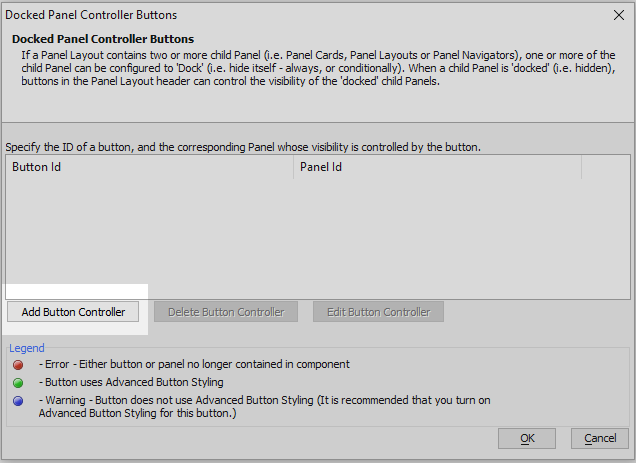This screenshot has height=463, width=636.
Task: Cancel the dialog
Action: click(600, 438)
